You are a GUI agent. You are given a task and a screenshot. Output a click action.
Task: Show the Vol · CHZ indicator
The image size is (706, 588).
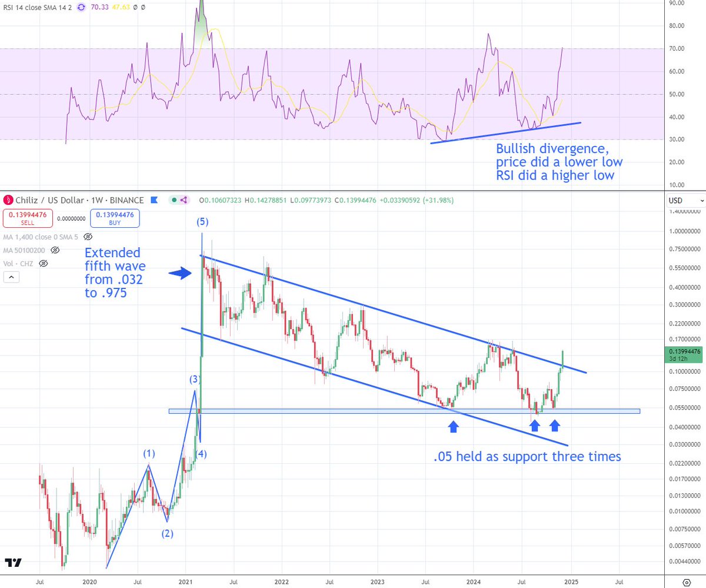pos(43,264)
